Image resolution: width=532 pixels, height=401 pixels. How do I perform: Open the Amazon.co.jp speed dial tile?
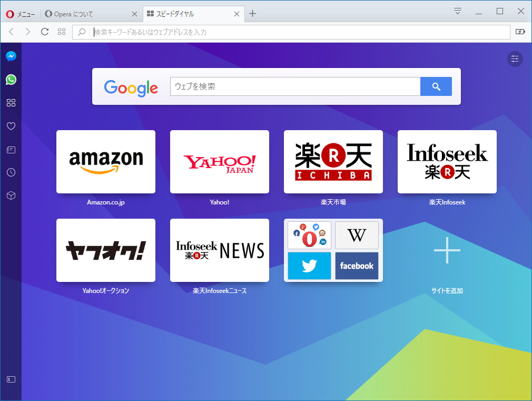click(x=105, y=162)
